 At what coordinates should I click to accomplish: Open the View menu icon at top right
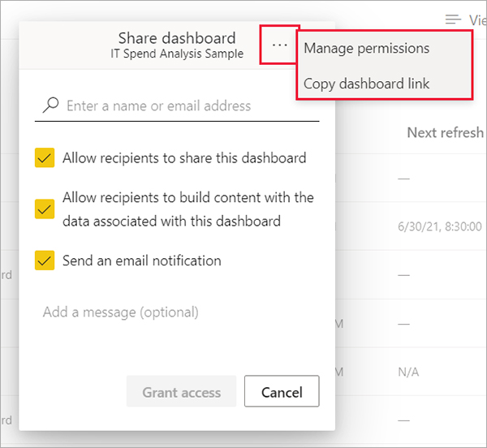[x=452, y=19]
